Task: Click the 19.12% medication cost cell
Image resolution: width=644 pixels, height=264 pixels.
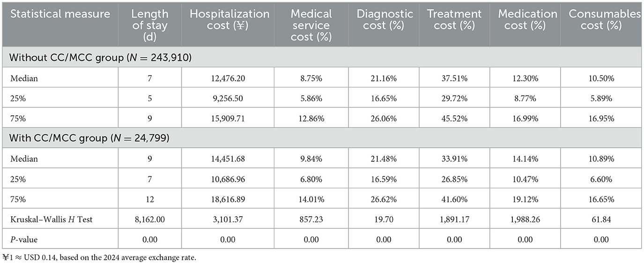Action: pyautogui.click(x=525, y=199)
